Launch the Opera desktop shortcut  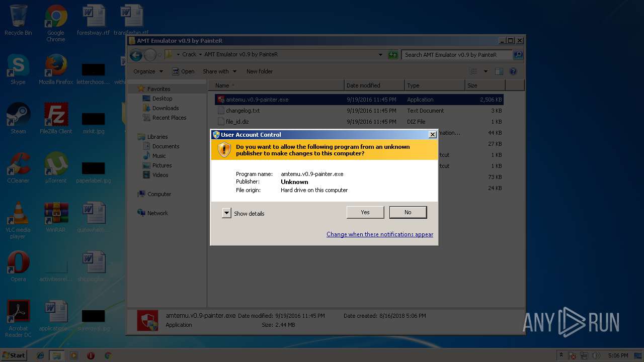point(18,266)
